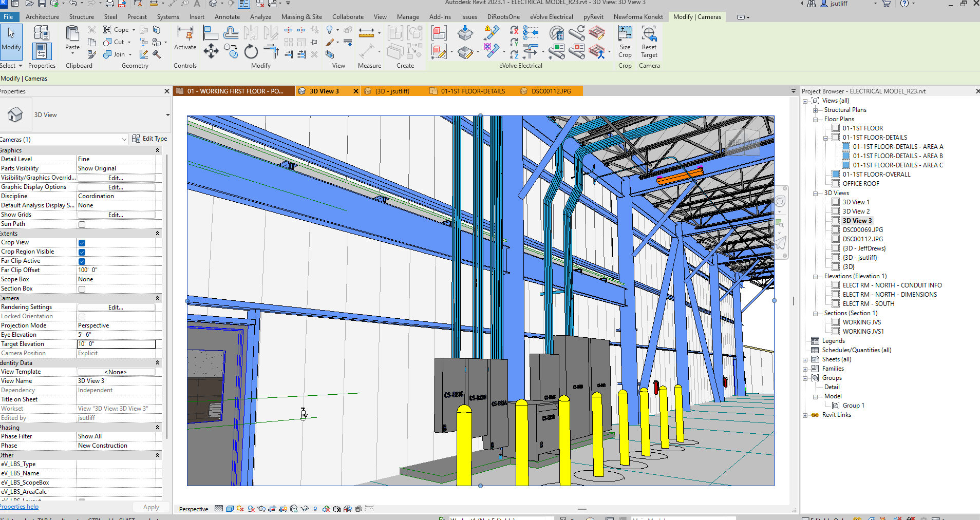Uncheck Far Clip Active checkbox
Viewport: 980px width, 520px height.
click(x=82, y=261)
